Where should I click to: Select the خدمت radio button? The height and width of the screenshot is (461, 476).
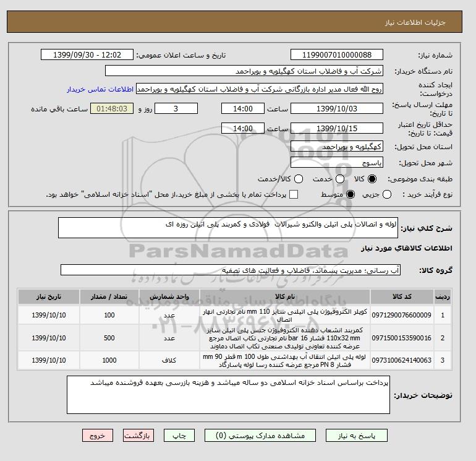pos(340,179)
